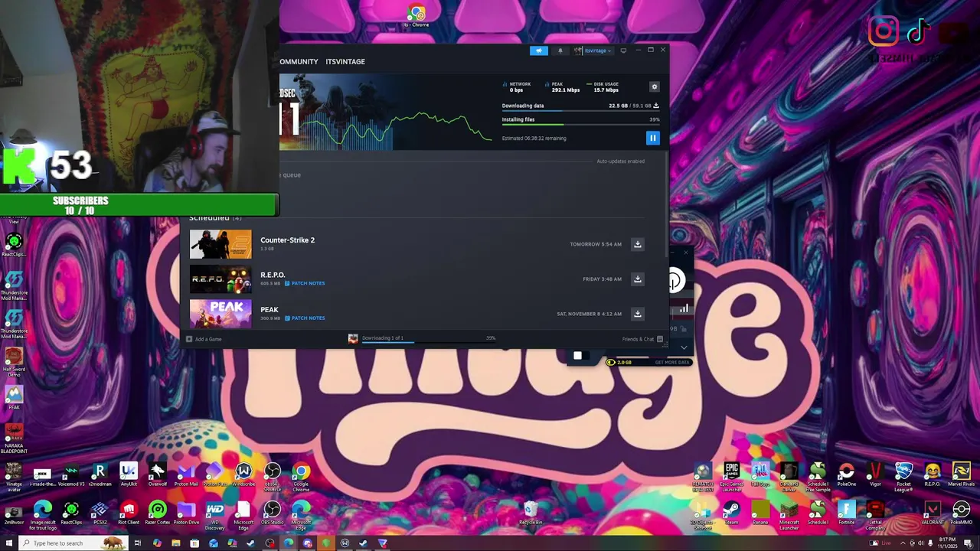The image size is (980, 551).
Task: Launch Marvel Rivals desktop icon
Action: tap(961, 474)
